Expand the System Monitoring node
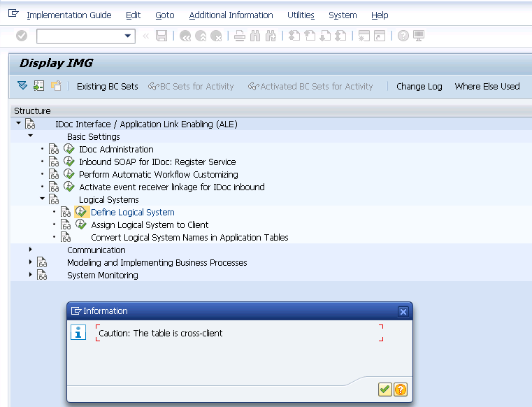The width and height of the screenshot is (532, 407). [30, 275]
